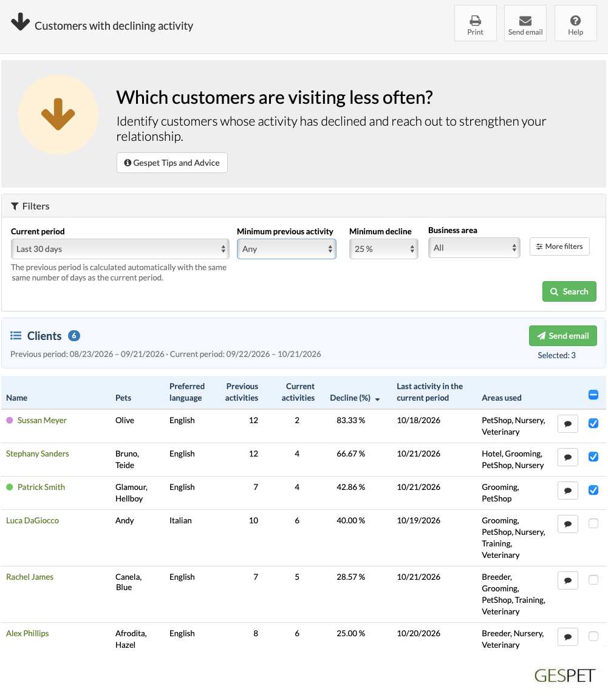The width and height of the screenshot is (608, 700).
Task: Open Rachel James' client profile
Action: click(30, 577)
